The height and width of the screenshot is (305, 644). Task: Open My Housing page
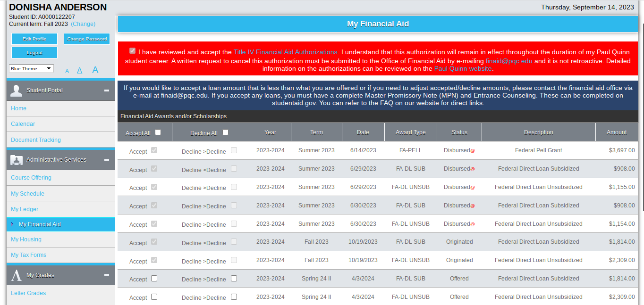pos(26,239)
